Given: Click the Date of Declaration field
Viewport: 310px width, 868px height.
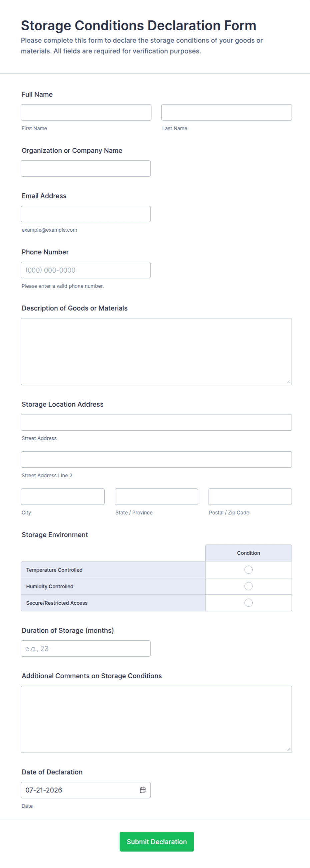Looking at the screenshot, I should [x=86, y=790].
